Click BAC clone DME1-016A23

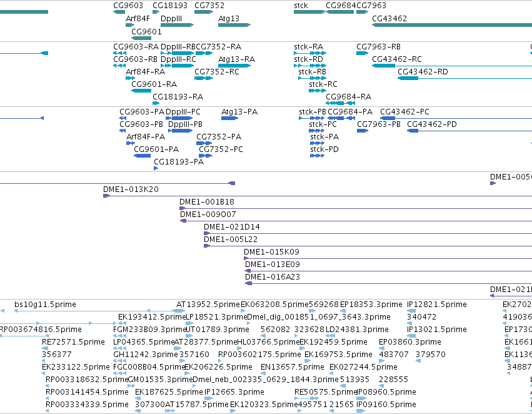pos(272,277)
